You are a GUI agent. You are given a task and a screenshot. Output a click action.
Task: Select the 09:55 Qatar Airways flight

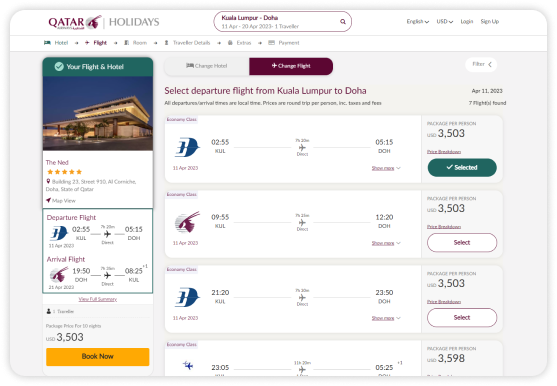point(462,243)
